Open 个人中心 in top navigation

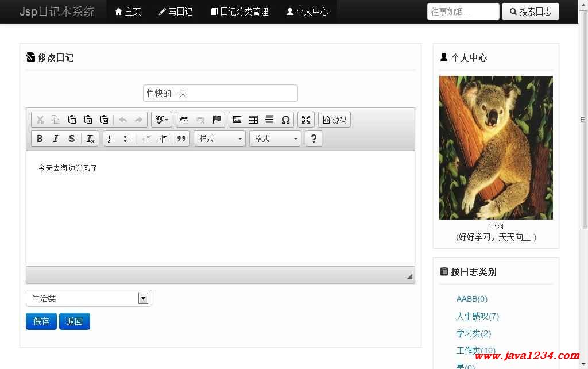pyautogui.click(x=307, y=11)
